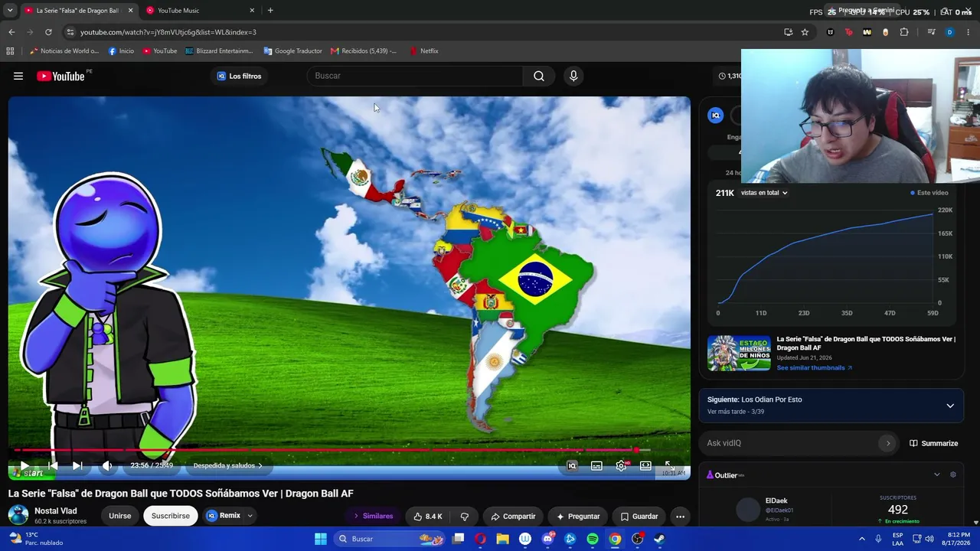Type in the 'Ask vidIQ' input field
980x551 pixels.
(x=792, y=443)
